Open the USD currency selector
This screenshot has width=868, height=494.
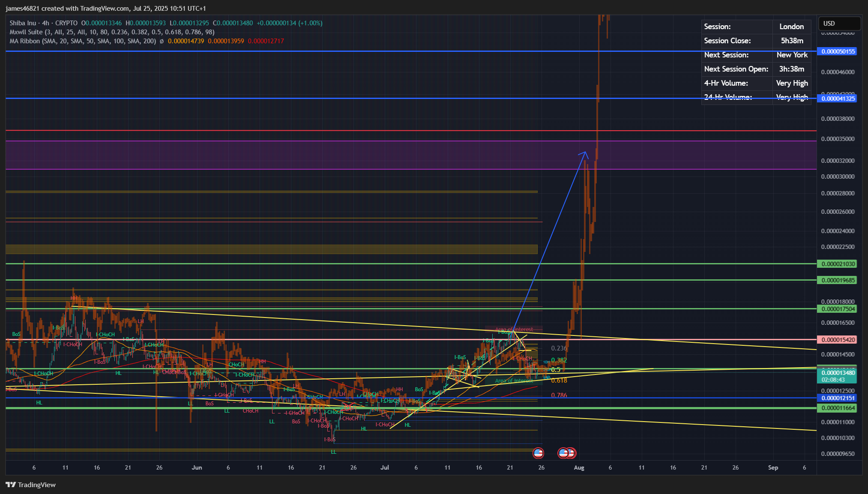pyautogui.click(x=839, y=24)
